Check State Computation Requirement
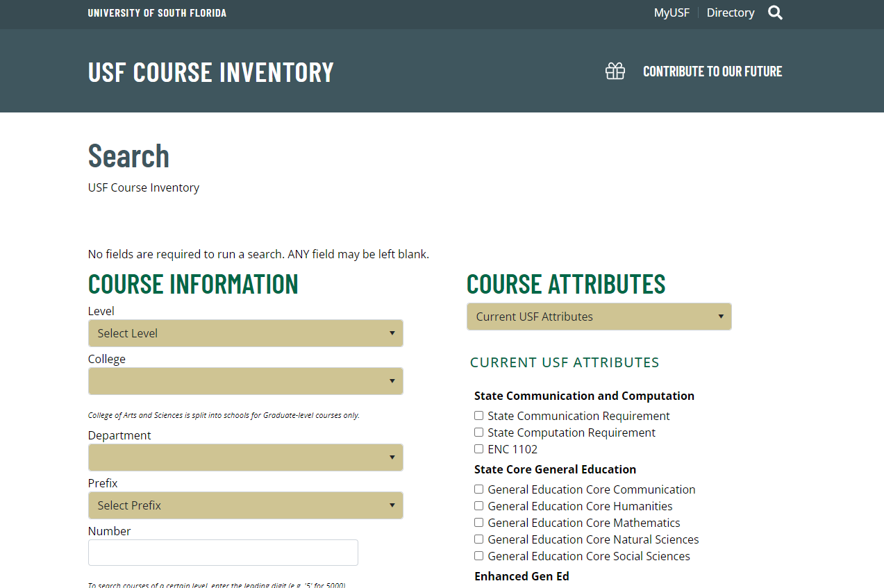The width and height of the screenshot is (884, 588). point(478,432)
